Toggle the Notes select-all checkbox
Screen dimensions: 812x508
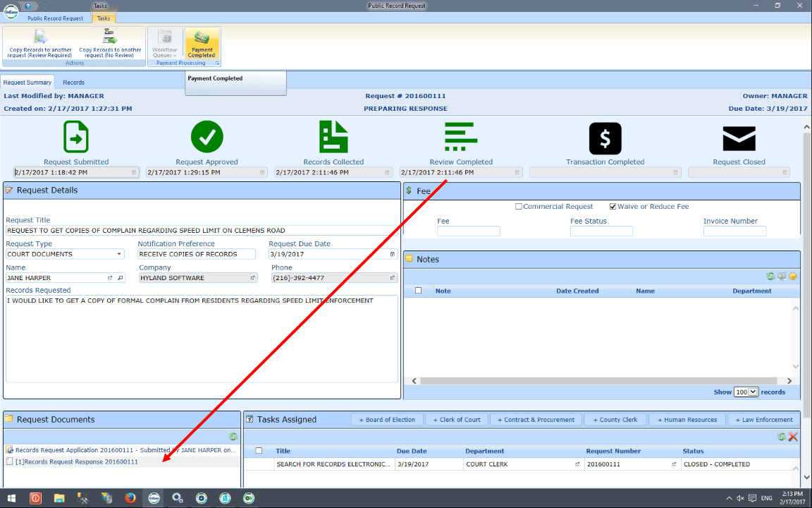(x=419, y=291)
